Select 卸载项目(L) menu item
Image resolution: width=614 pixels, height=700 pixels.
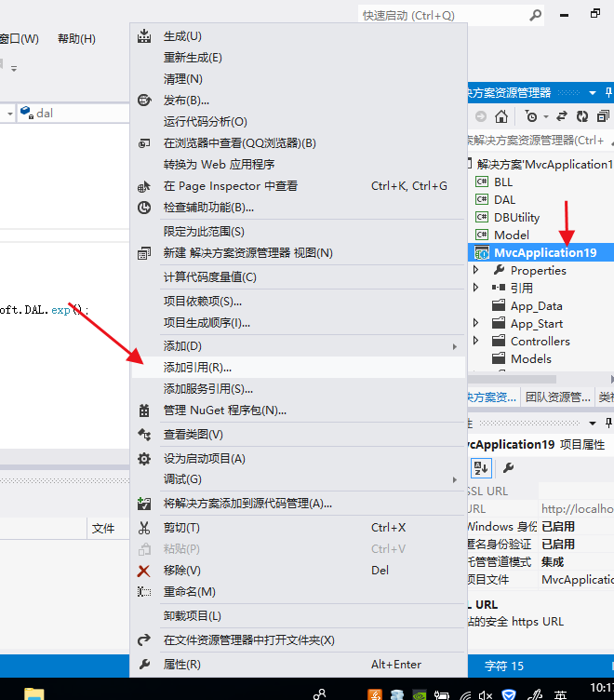coord(299,616)
